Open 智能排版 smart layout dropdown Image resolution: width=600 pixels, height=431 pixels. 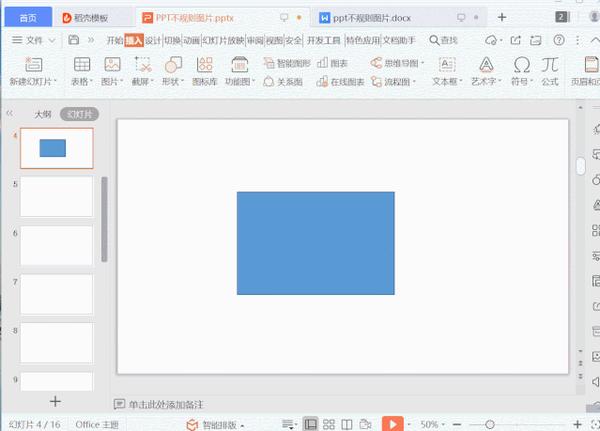pos(215,424)
